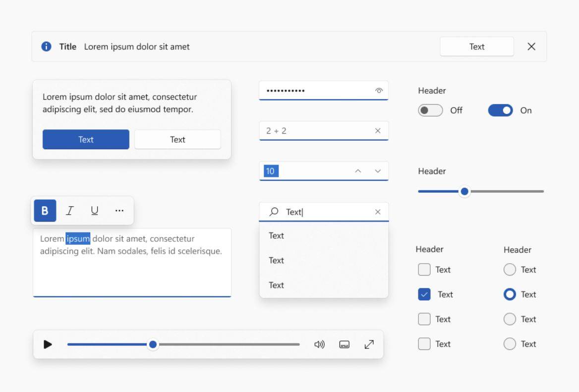Screen dimensions: 579x392
Task: Select the third Text radio button
Action: 510,319
